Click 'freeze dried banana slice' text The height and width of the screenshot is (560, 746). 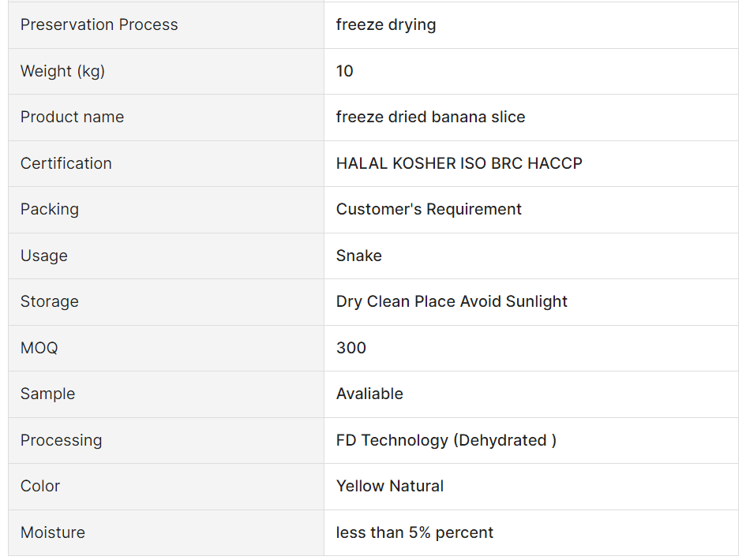point(430,118)
